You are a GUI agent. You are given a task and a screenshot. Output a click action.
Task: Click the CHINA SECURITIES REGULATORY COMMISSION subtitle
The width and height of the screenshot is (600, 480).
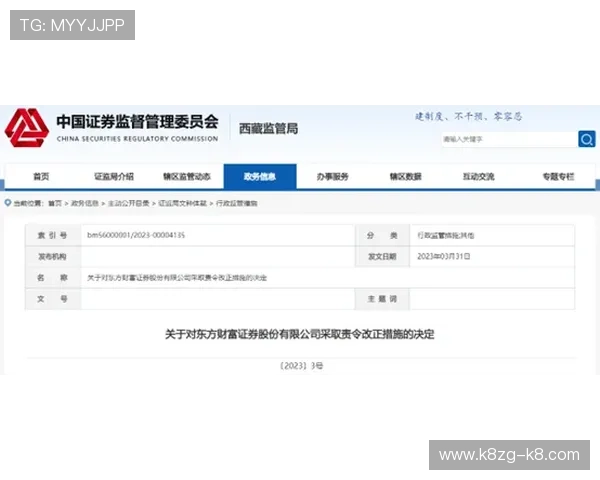137,139
